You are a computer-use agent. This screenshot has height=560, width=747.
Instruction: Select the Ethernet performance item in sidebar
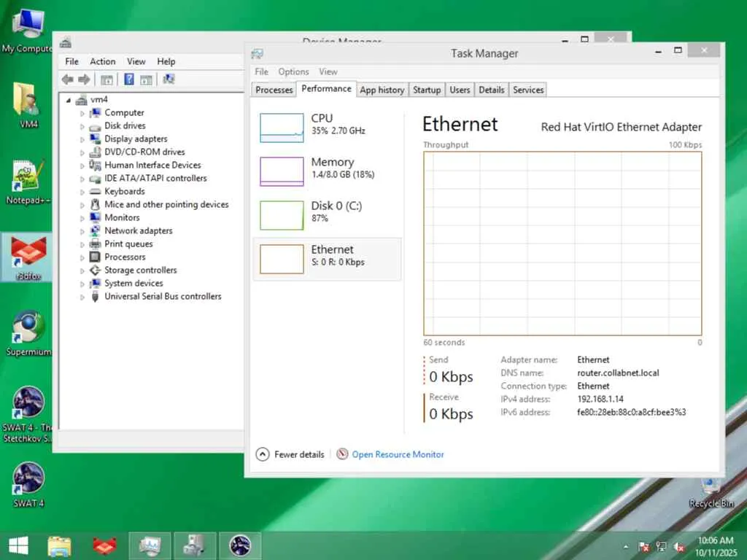(x=328, y=259)
